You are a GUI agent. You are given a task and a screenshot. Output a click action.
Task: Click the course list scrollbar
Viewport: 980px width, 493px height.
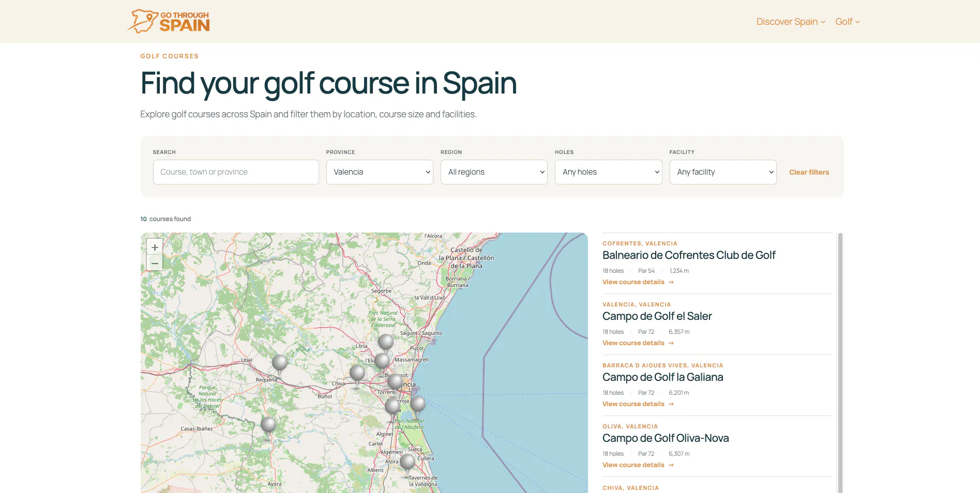(840, 363)
